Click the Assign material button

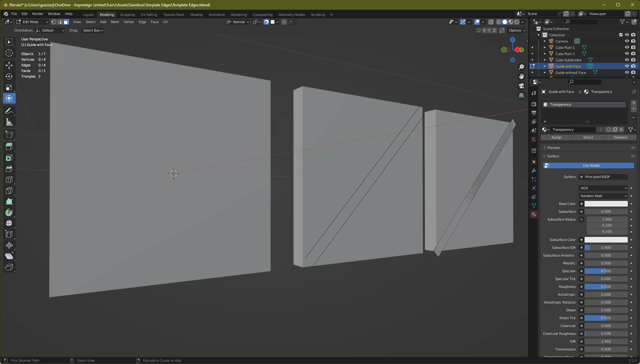(x=556, y=137)
